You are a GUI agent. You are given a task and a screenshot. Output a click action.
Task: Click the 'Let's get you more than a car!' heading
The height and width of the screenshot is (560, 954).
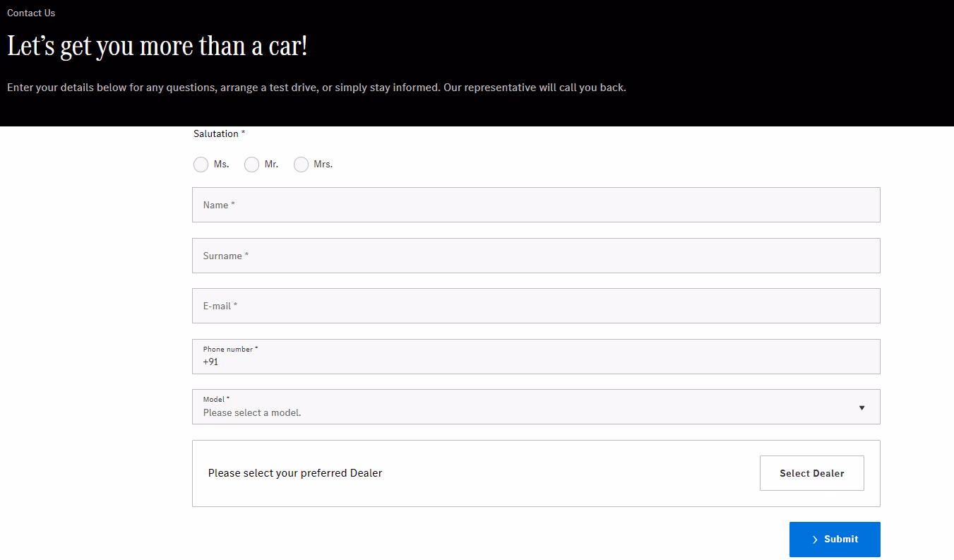click(x=157, y=47)
